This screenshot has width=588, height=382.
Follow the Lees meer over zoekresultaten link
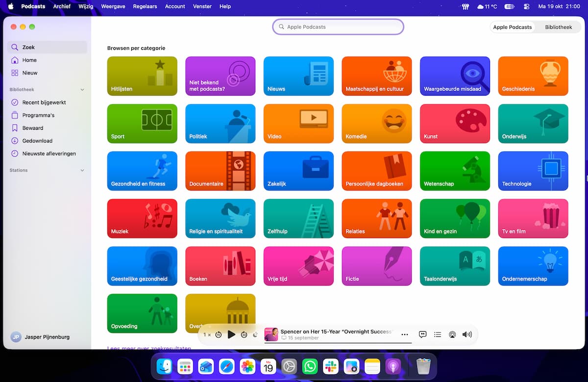(149, 348)
